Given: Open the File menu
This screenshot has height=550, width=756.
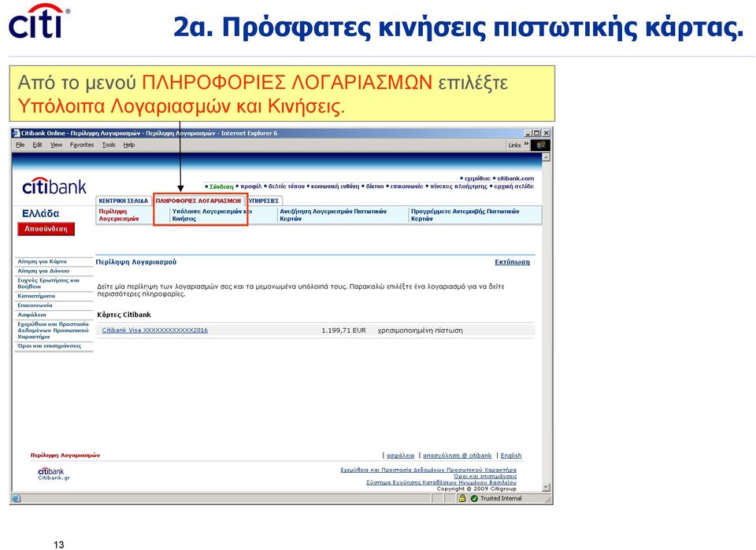Looking at the screenshot, I should click(x=20, y=145).
